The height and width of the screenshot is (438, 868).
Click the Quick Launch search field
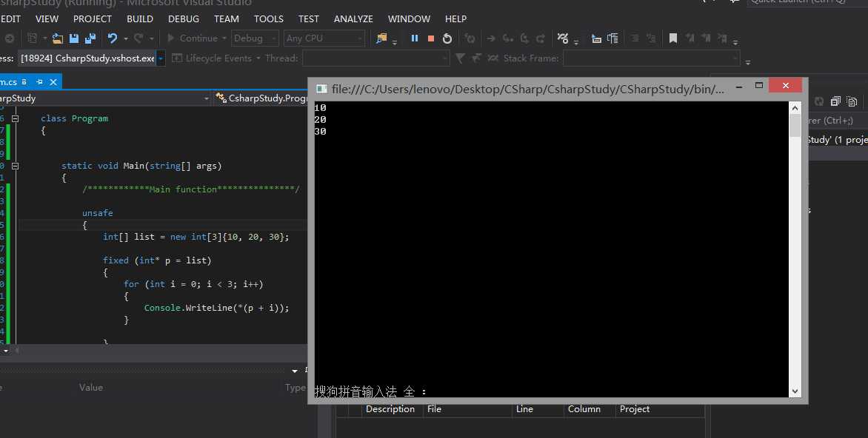pos(807,3)
